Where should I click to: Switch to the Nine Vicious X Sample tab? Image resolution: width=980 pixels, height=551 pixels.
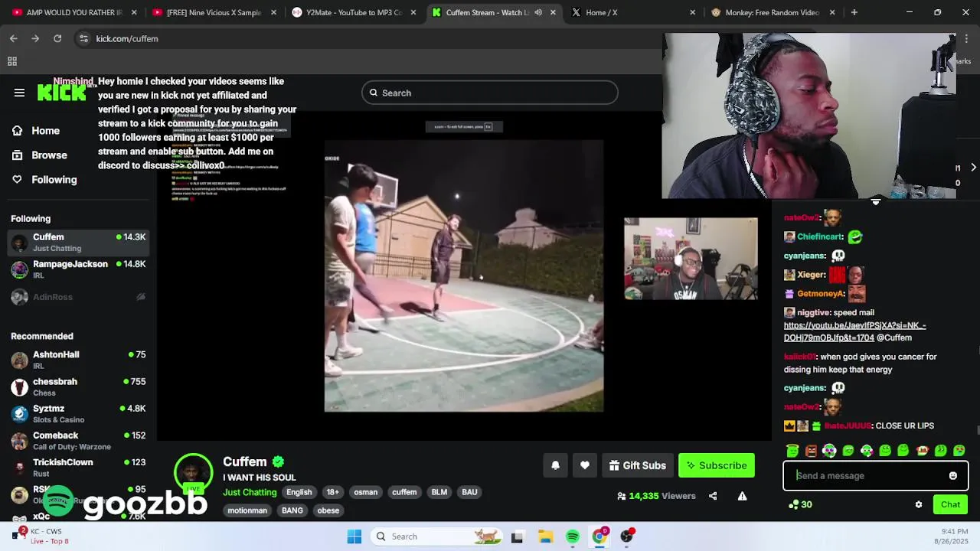pos(214,12)
